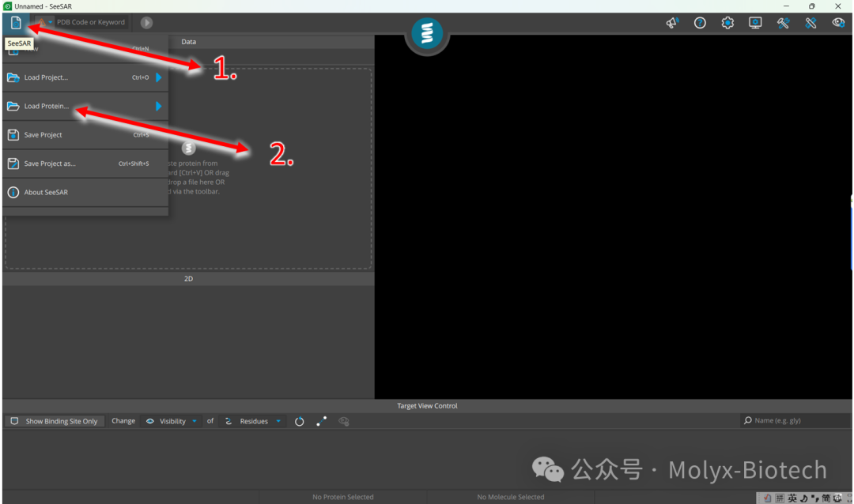The image size is (854, 504).
Task: Open the monitor display settings icon
Action: [x=755, y=23]
